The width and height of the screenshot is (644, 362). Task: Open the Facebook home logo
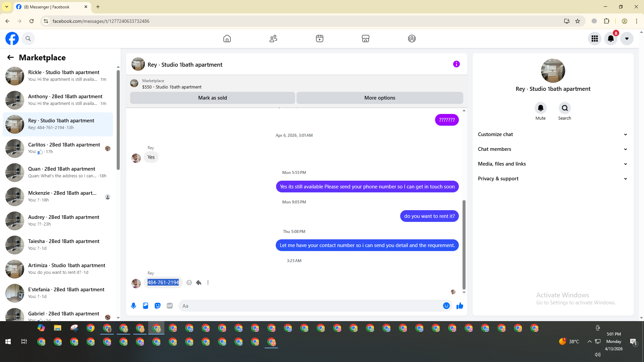coord(12,39)
